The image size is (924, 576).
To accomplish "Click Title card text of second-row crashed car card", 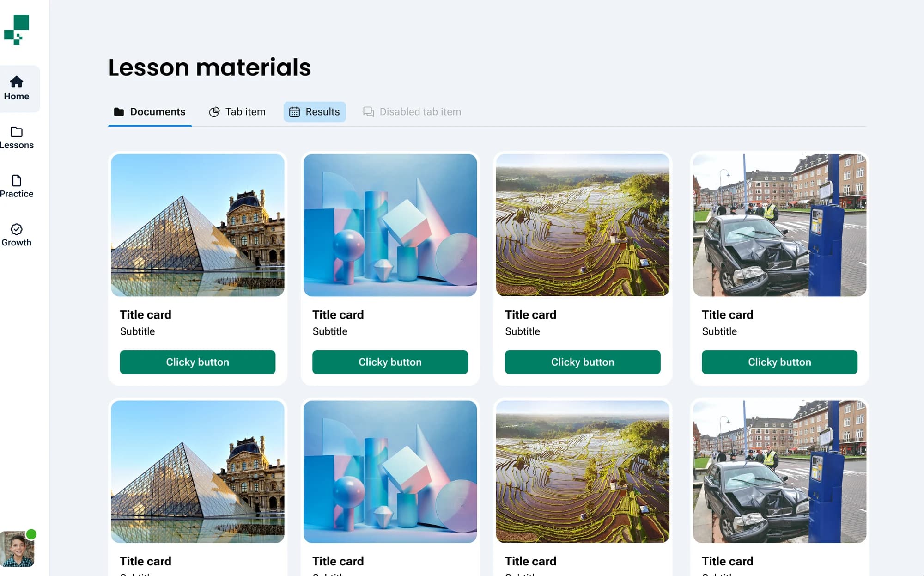I will (728, 561).
